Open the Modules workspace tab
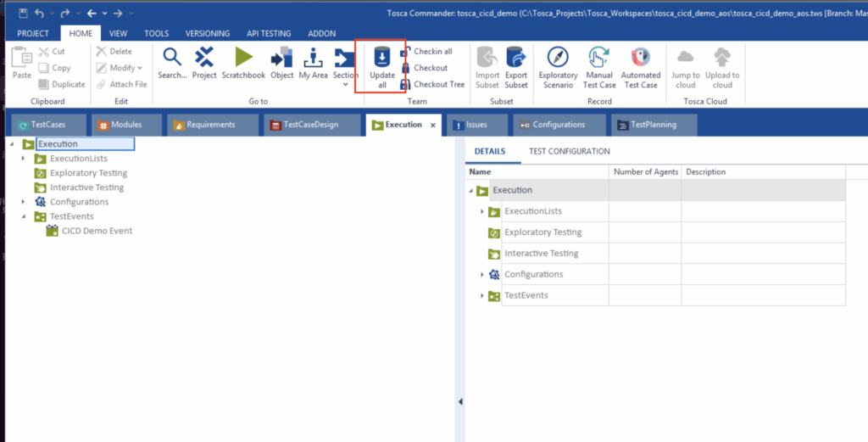Screen dimensions: 868x442 tap(127, 125)
